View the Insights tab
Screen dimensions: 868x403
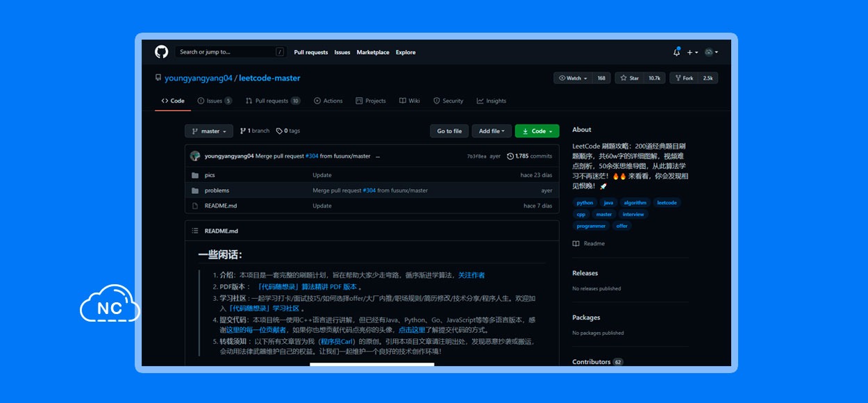(492, 101)
